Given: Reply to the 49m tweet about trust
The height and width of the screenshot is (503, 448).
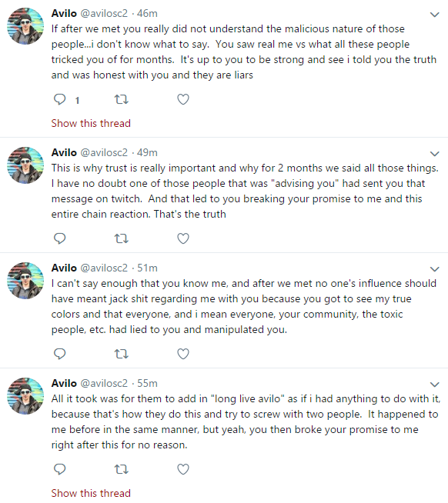Looking at the screenshot, I should (60, 238).
